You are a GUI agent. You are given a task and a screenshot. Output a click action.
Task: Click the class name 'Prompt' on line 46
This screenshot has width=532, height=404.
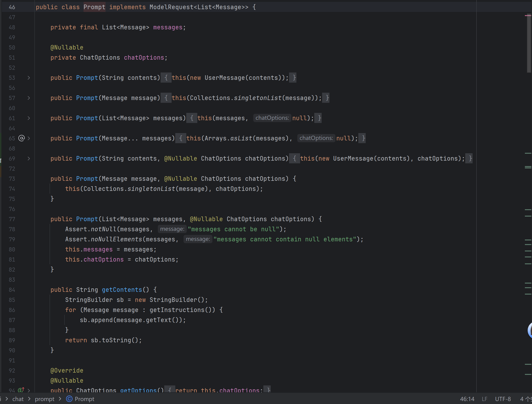pos(94,7)
